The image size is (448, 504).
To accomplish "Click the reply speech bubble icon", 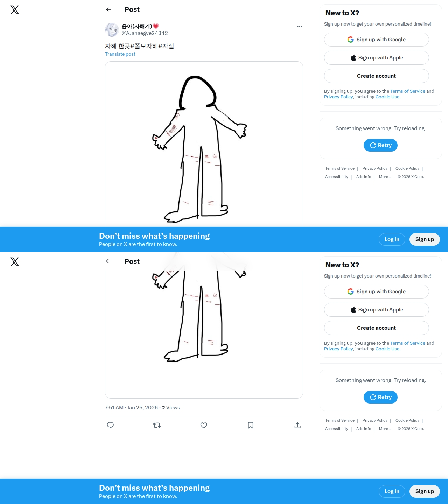I will (110, 425).
